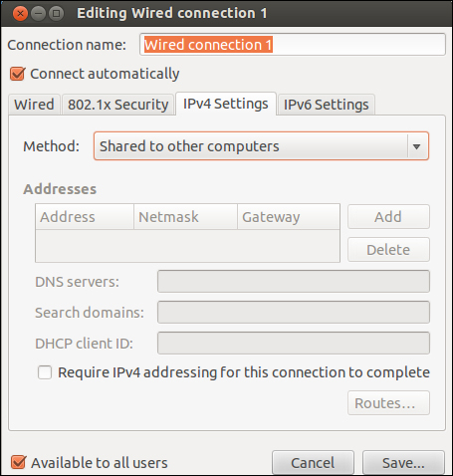
Task: Toggle Connect automatically checkbox
Action: click(x=18, y=74)
